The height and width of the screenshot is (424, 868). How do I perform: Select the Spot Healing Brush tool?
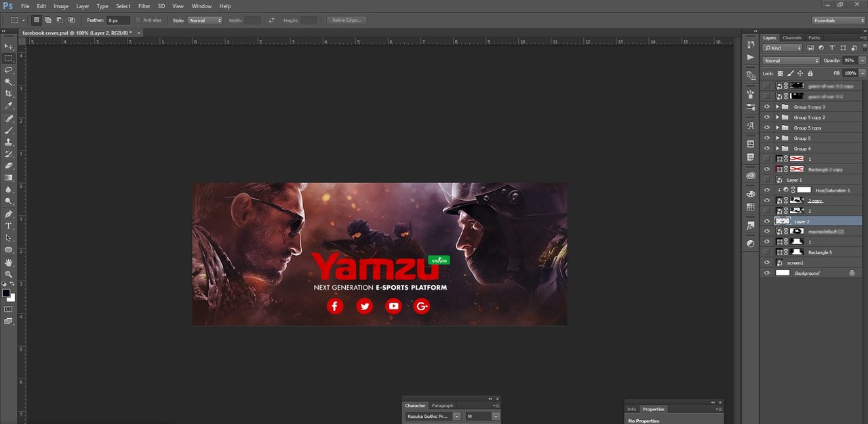point(9,119)
